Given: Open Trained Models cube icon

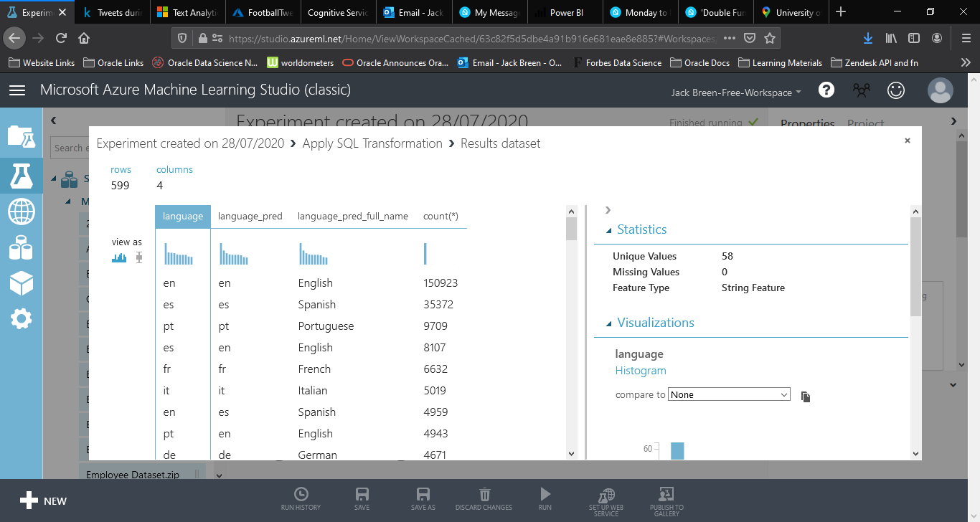Looking at the screenshot, I should (21, 283).
